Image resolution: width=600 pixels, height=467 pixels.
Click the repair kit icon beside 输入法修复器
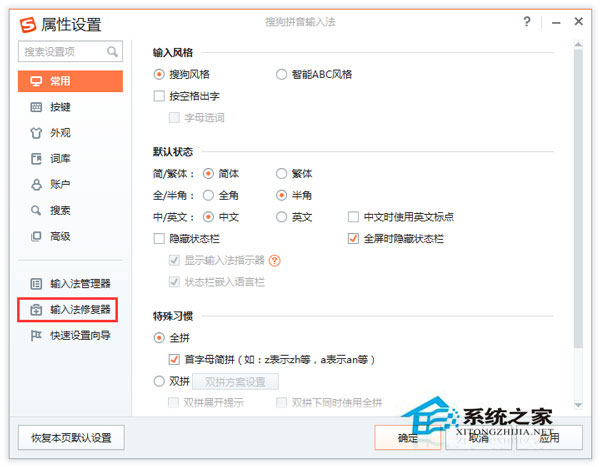pyautogui.click(x=36, y=310)
